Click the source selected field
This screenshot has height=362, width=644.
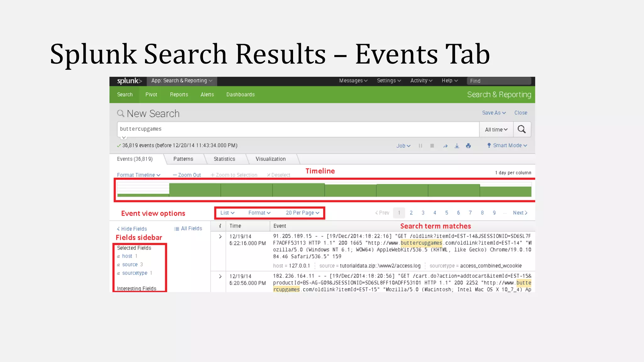[x=130, y=265]
